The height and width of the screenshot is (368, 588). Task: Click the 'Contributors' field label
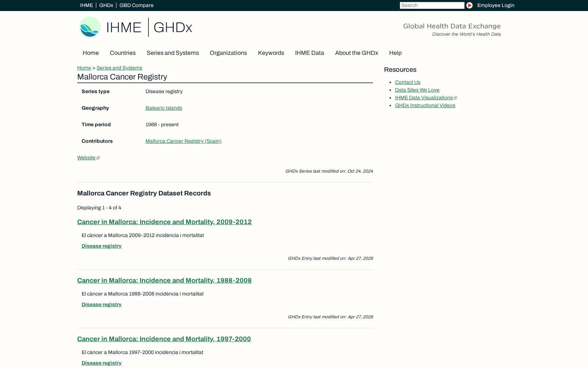[x=97, y=141]
